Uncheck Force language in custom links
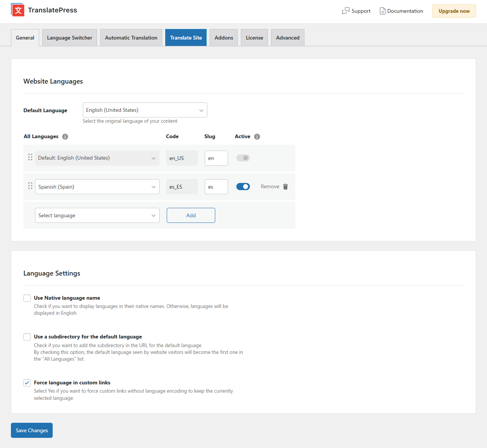 point(27,383)
